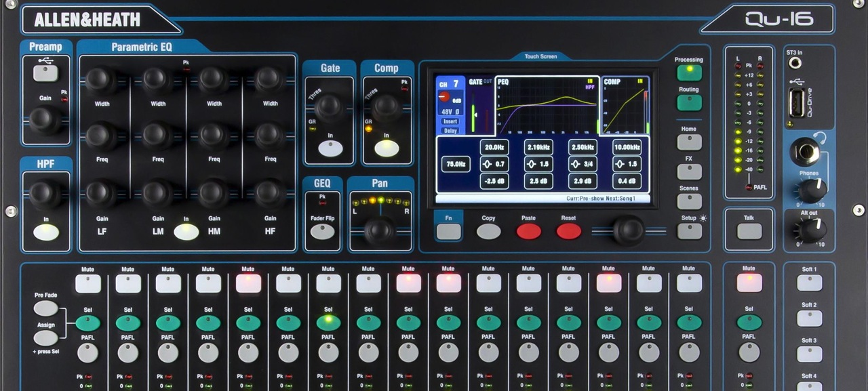Screen dimensions: 868x391
Task: Click the Copy key
Action: click(488, 232)
